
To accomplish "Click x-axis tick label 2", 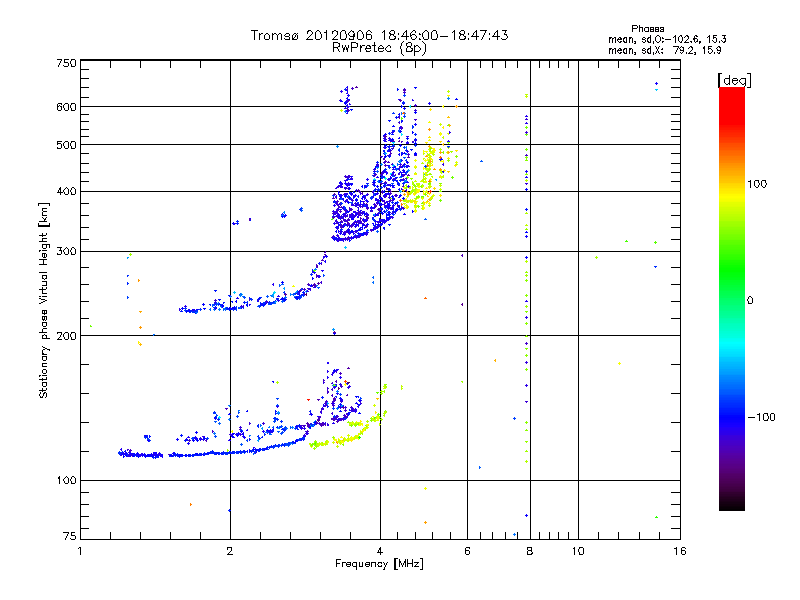I will coord(230,551).
